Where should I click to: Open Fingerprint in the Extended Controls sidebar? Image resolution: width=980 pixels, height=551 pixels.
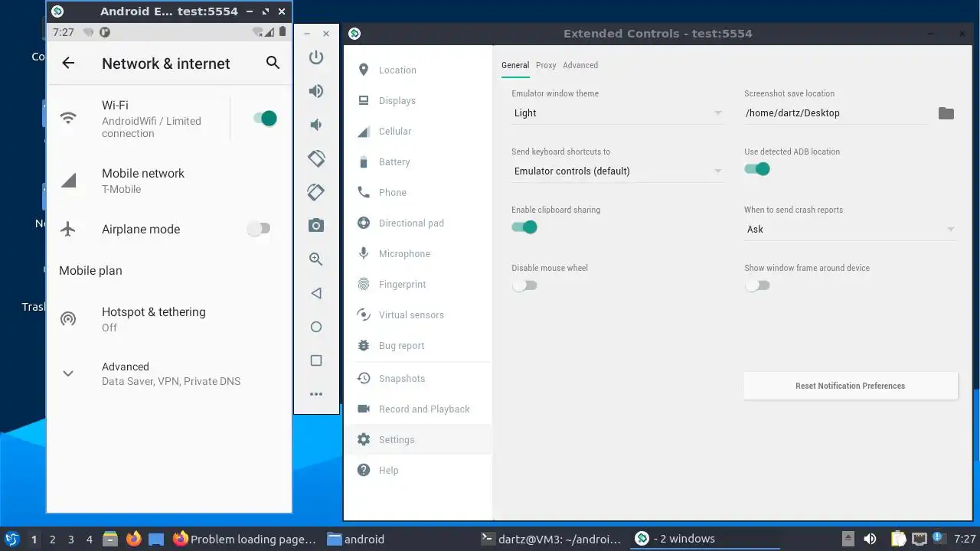tap(418, 284)
